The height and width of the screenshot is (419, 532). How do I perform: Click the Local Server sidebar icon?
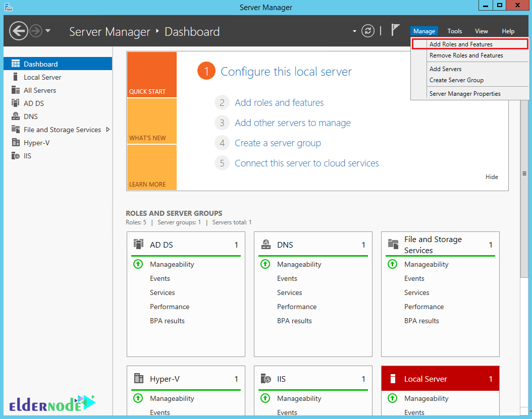pyautogui.click(x=15, y=77)
